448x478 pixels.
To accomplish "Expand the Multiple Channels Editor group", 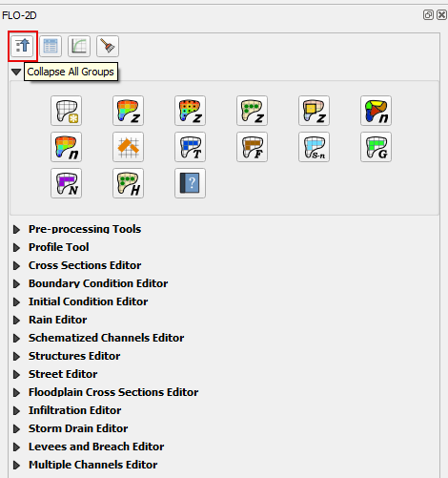I will point(16,465).
